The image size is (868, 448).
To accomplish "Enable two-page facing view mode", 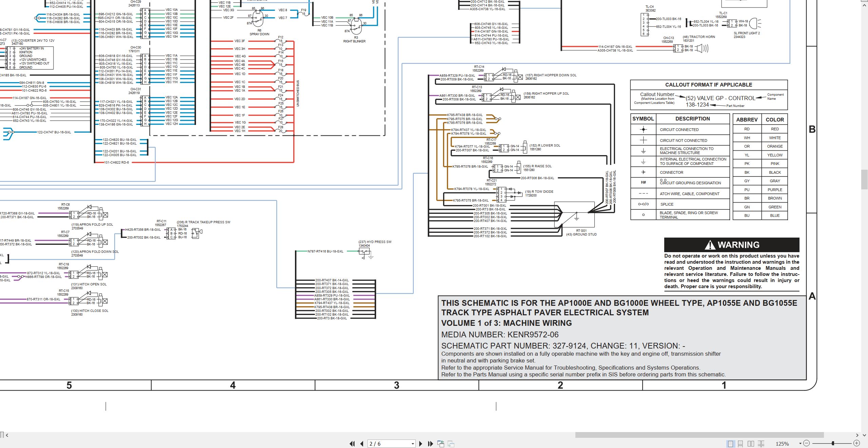I will 751,444.
